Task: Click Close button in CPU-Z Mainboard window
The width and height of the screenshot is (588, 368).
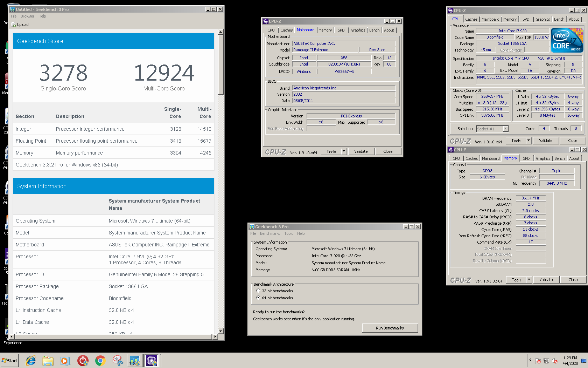Action: pos(388,151)
